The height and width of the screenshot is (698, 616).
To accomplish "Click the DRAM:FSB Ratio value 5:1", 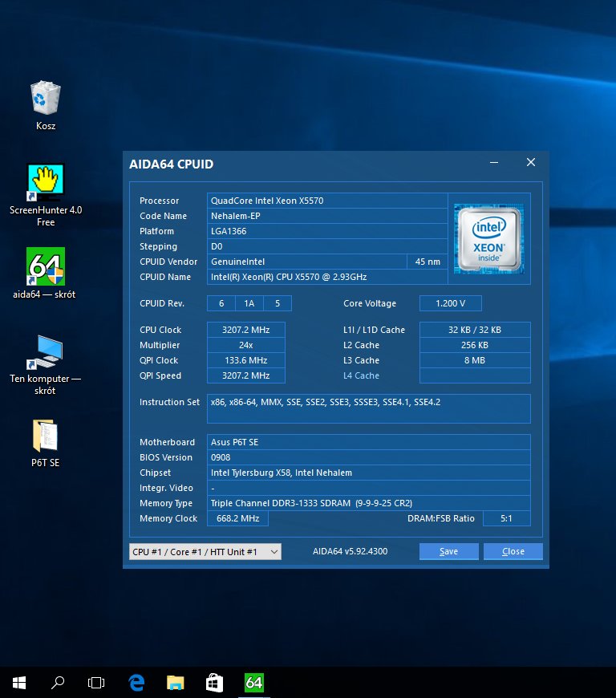I will click(506, 518).
